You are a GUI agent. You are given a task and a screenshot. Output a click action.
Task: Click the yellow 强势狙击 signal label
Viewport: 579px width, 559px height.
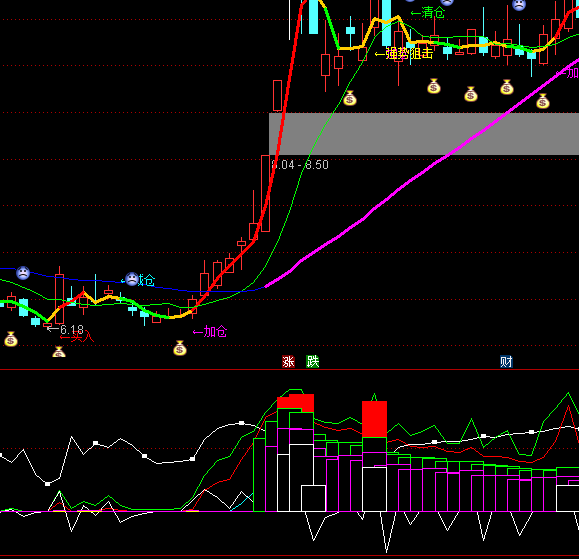pyautogui.click(x=404, y=54)
